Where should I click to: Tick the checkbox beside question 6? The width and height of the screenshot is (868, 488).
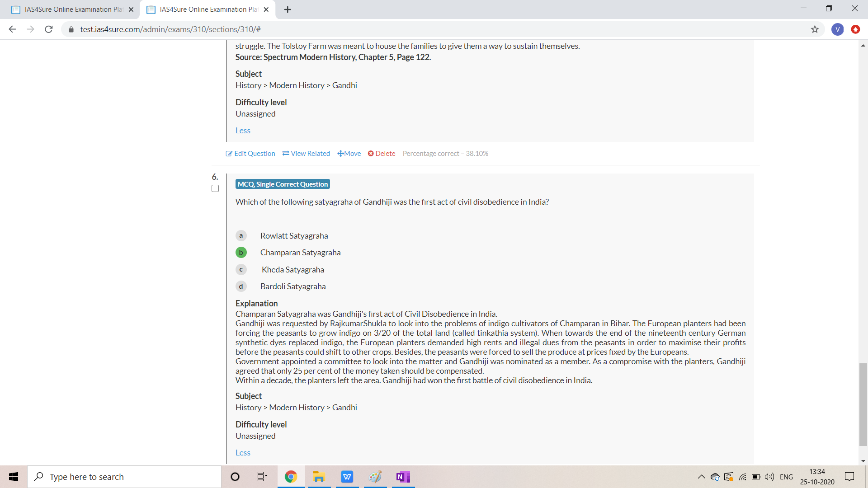[x=215, y=188]
